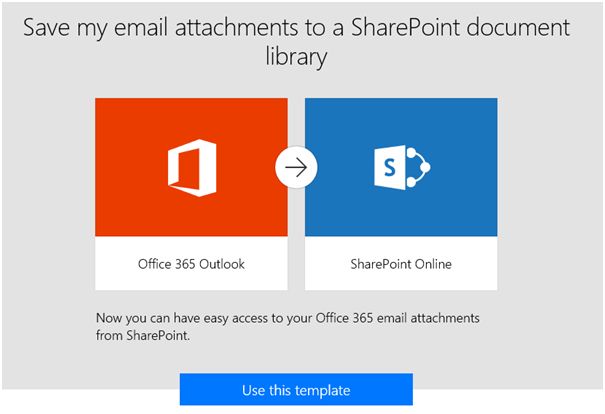Image resolution: width=605 pixels, height=414 pixels.
Task: Click the circled right arrow icon
Action: pyautogui.click(x=296, y=168)
